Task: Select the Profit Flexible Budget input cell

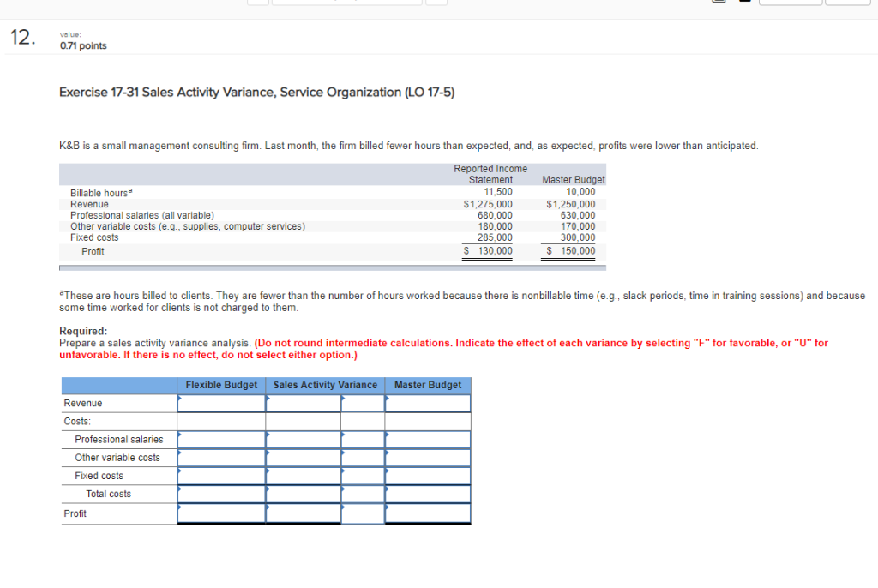Action: pos(221,512)
